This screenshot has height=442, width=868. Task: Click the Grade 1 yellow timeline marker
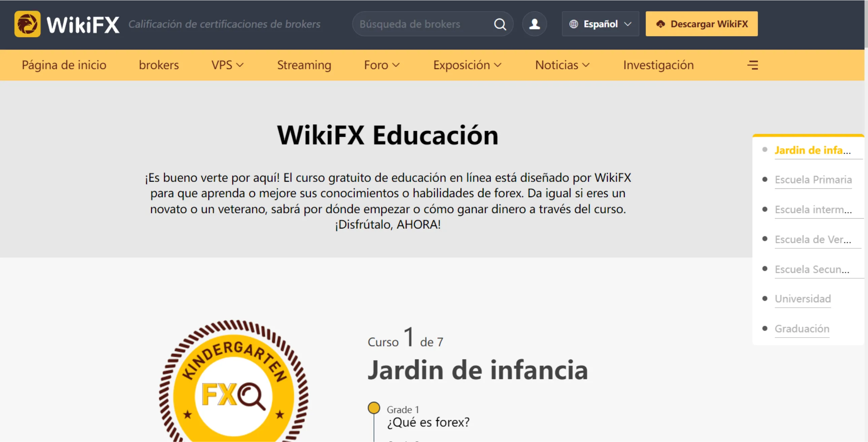pos(374,408)
